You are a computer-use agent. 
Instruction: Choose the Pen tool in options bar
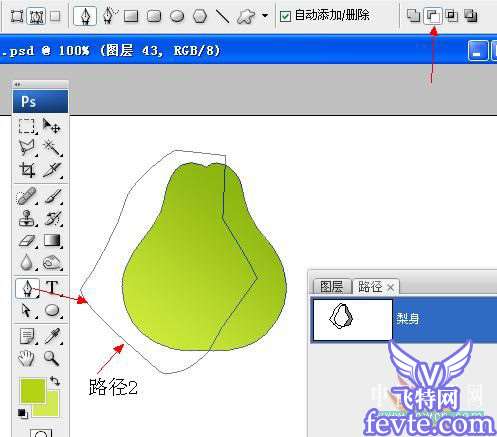tap(85, 16)
